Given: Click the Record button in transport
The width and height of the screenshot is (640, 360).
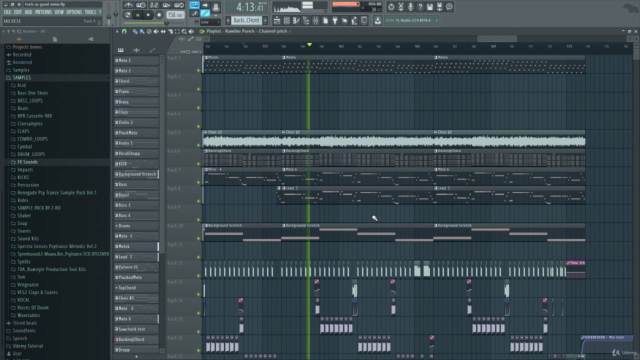Looking at the screenshot, I should pyautogui.click(x=159, y=15).
